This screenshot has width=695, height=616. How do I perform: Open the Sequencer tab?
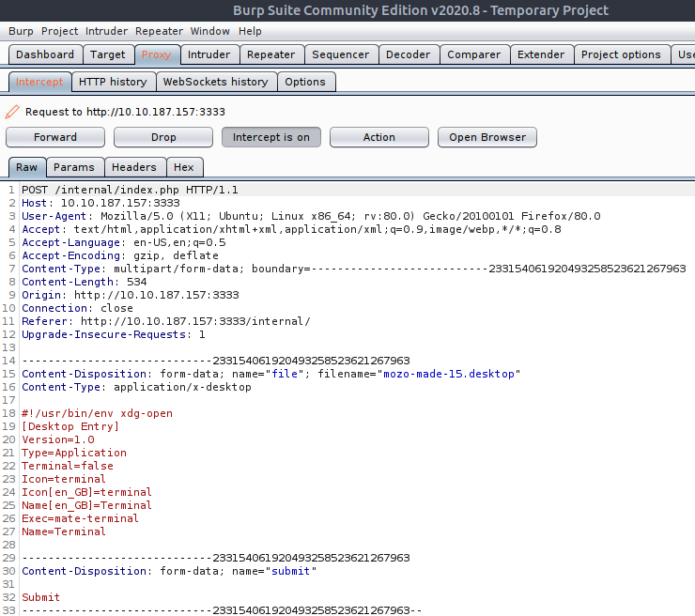pos(340,54)
